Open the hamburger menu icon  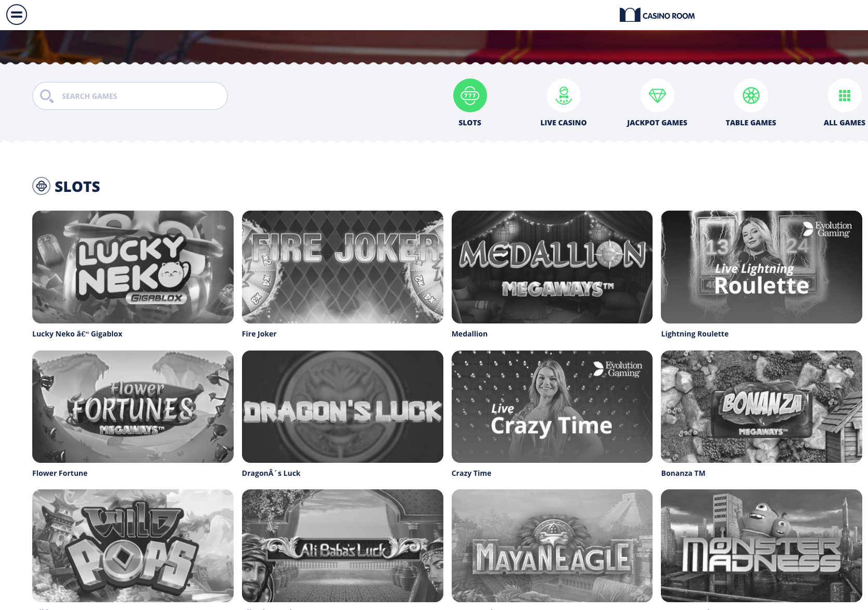pyautogui.click(x=17, y=15)
